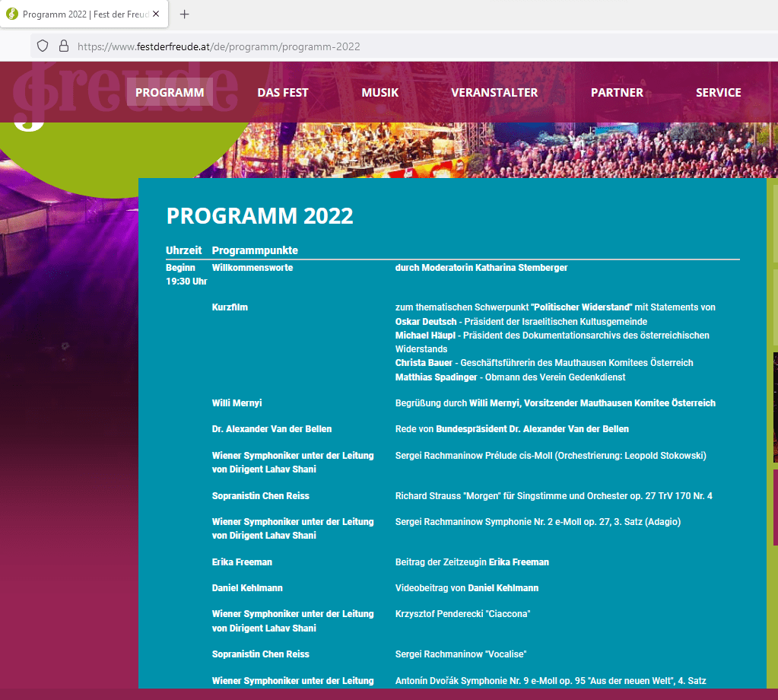The image size is (778, 700).
Task: Click the dark image thumbnail at right edge
Action: pyautogui.click(x=775, y=407)
